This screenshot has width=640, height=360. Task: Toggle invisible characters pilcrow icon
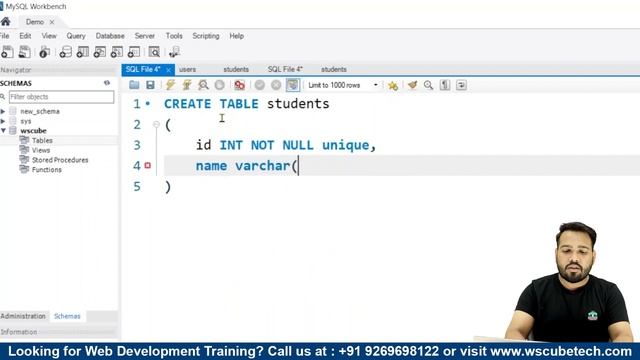point(445,85)
